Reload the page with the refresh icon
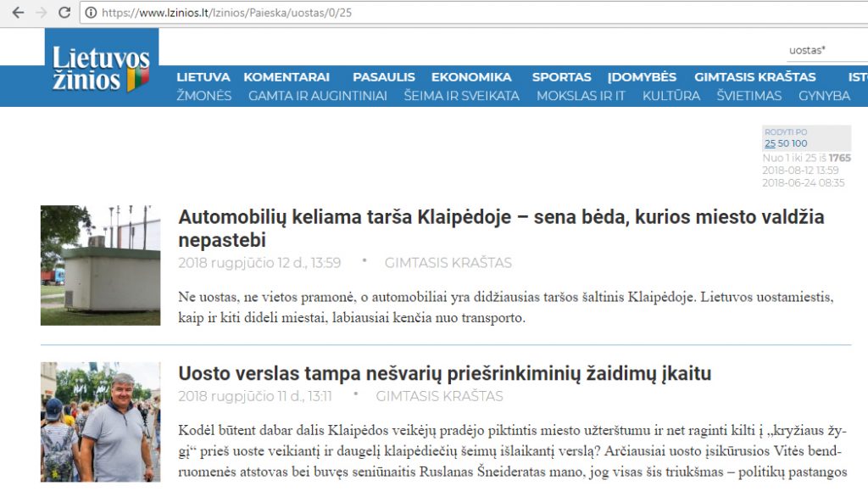 64,13
